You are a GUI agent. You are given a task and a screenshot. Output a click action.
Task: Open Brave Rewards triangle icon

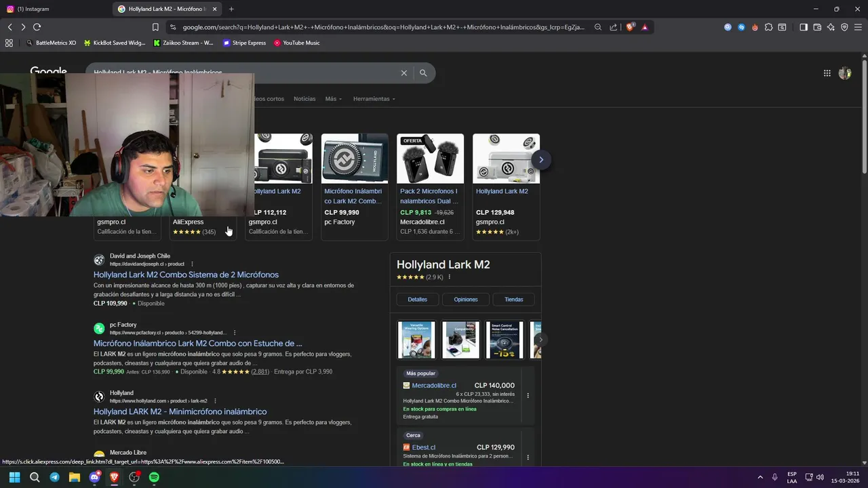coord(644,27)
